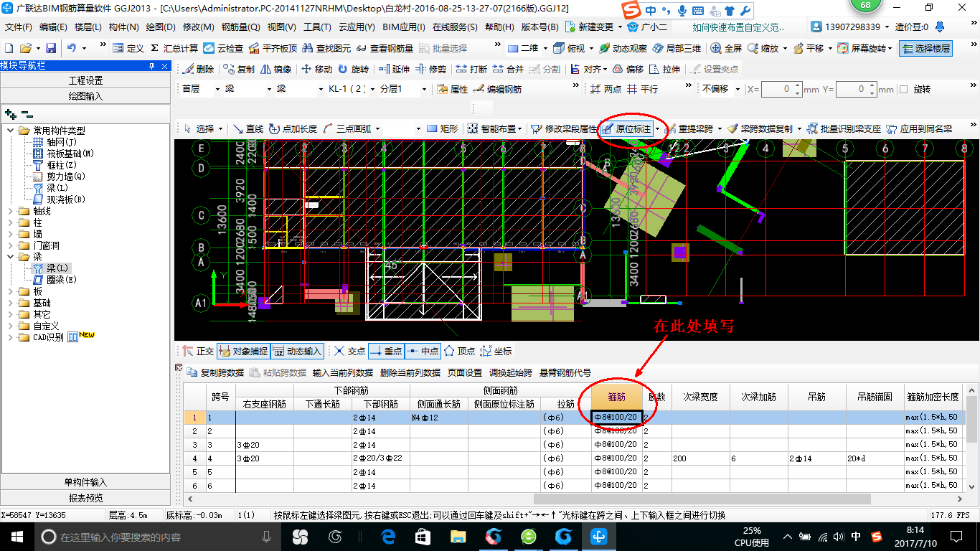
Task: Switch to 单构件输入 panel tab
Action: coord(85,482)
